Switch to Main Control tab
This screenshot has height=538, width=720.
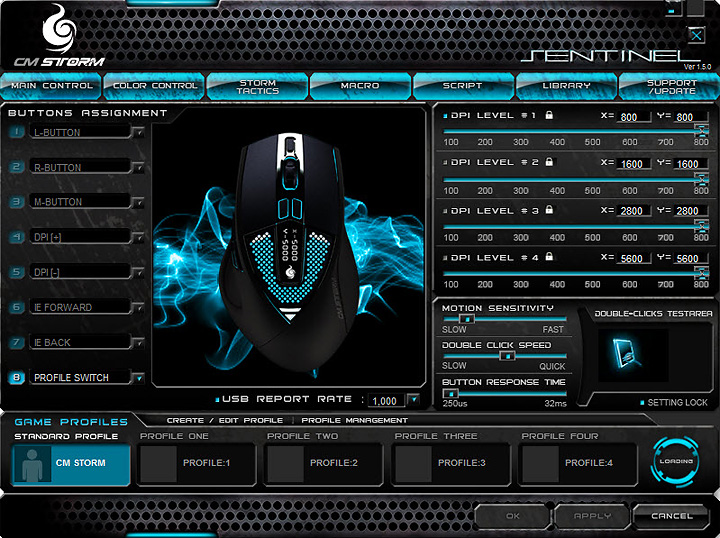click(x=51, y=86)
